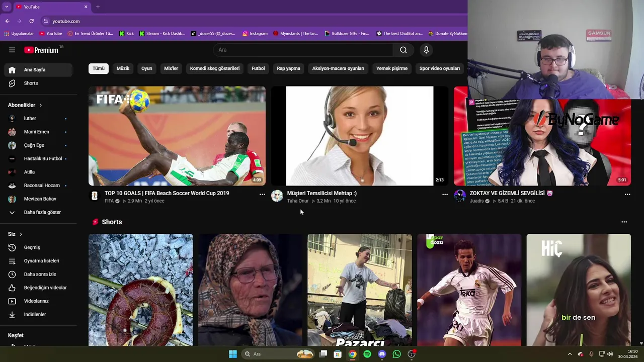Open Mevtcan Bahav channel
Screen dimensions: 644x362
click(x=39, y=199)
